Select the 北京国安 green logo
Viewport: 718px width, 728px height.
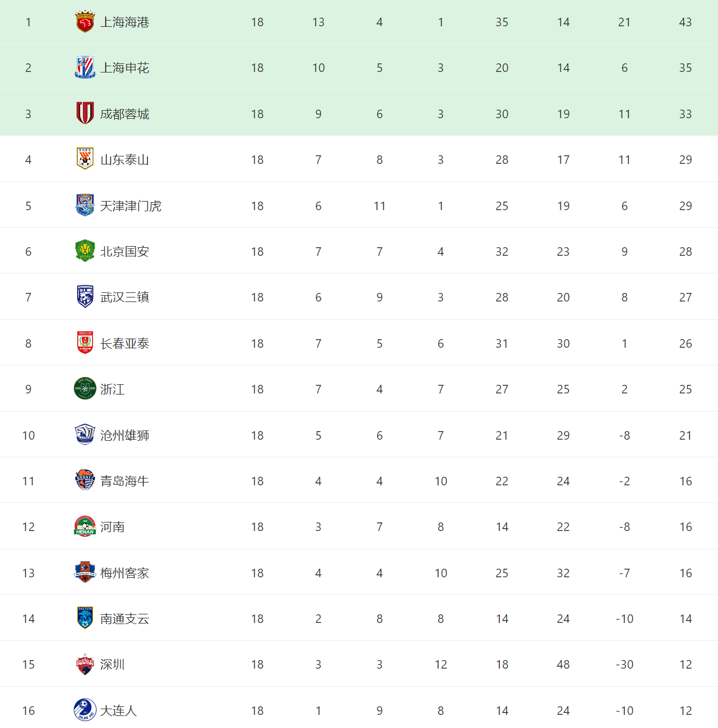click(x=85, y=251)
